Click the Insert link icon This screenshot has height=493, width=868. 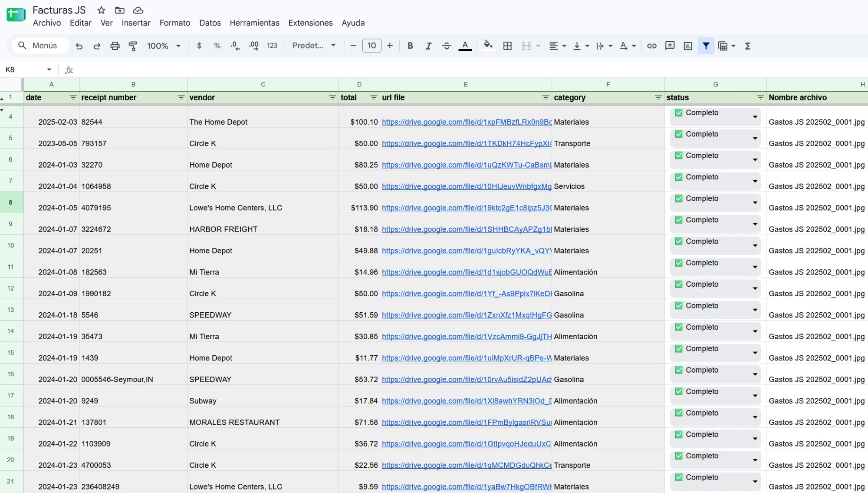click(652, 46)
